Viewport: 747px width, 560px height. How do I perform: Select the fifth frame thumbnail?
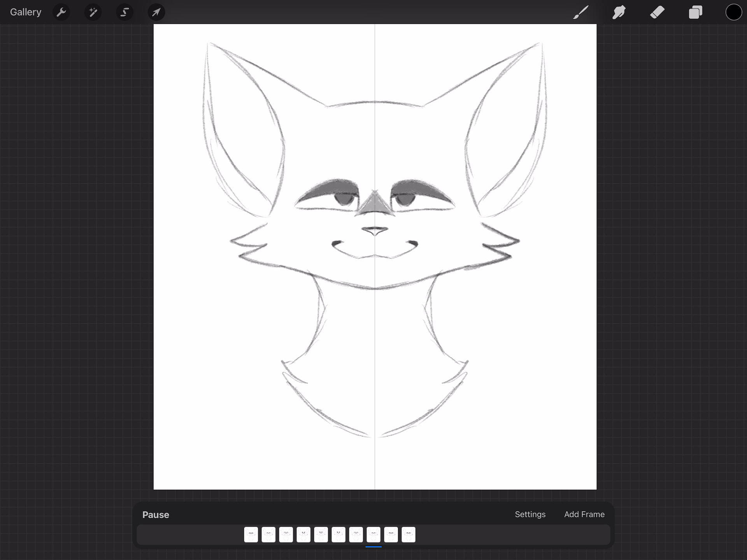point(321,535)
